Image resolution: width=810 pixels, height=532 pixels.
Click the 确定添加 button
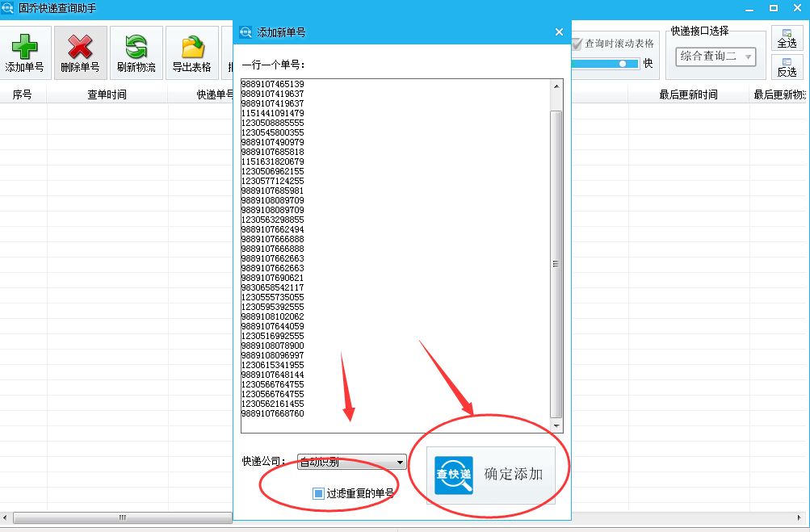(490, 475)
